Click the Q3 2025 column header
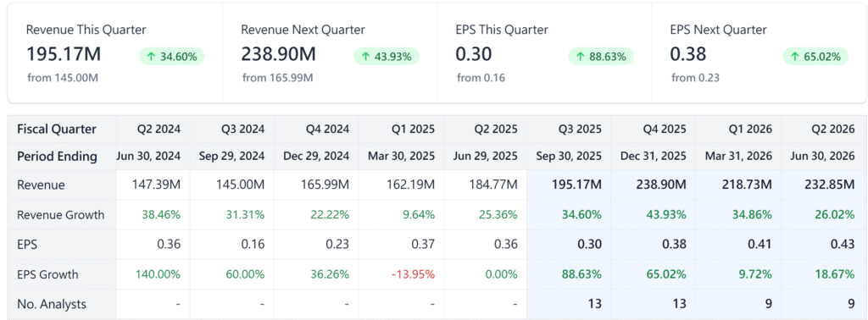868x320 pixels. pos(569,130)
